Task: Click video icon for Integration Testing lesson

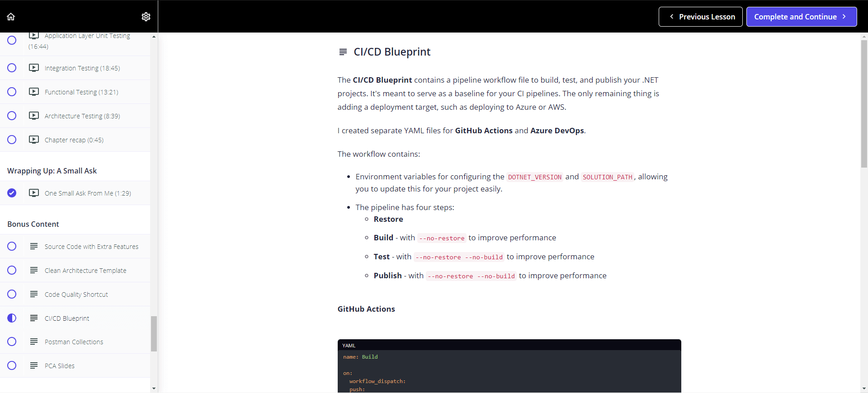Action: [34, 68]
